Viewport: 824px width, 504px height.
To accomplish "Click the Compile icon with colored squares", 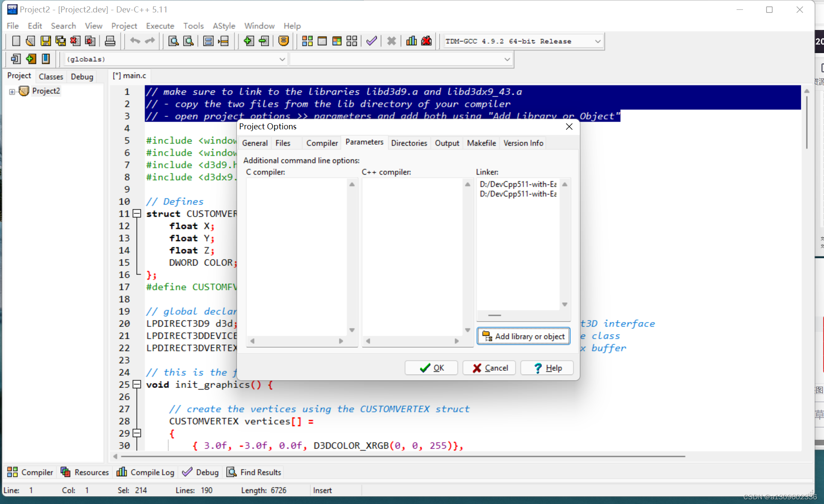I will pyautogui.click(x=307, y=41).
